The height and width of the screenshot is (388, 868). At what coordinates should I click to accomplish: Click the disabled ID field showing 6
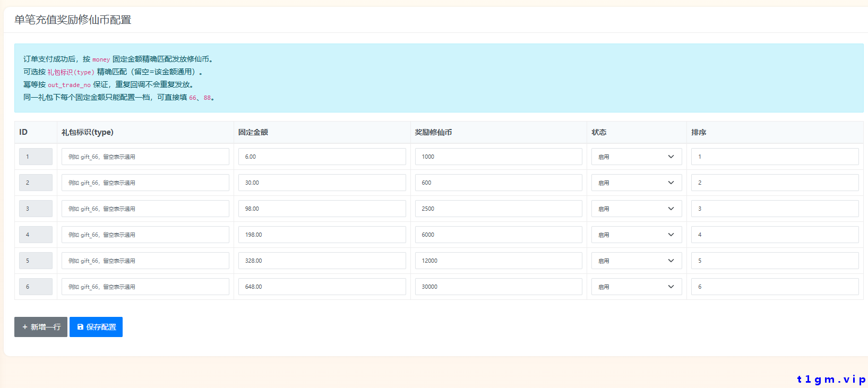pyautogui.click(x=36, y=287)
